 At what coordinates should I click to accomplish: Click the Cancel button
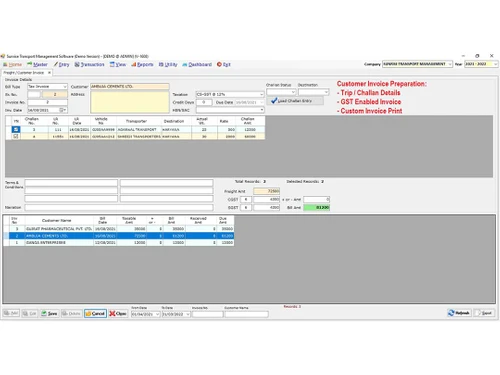click(95, 313)
